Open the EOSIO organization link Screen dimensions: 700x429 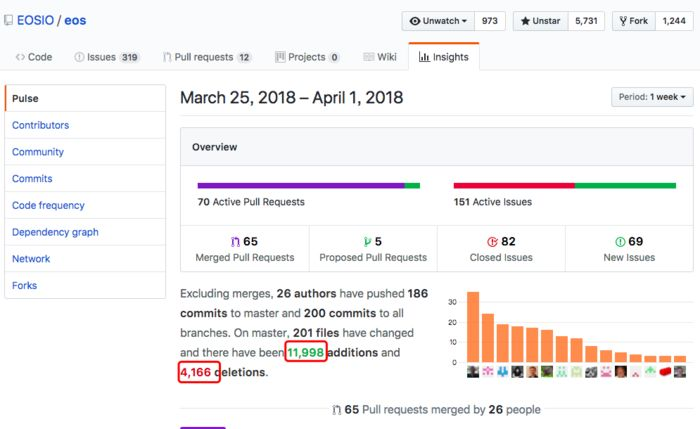point(35,21)
